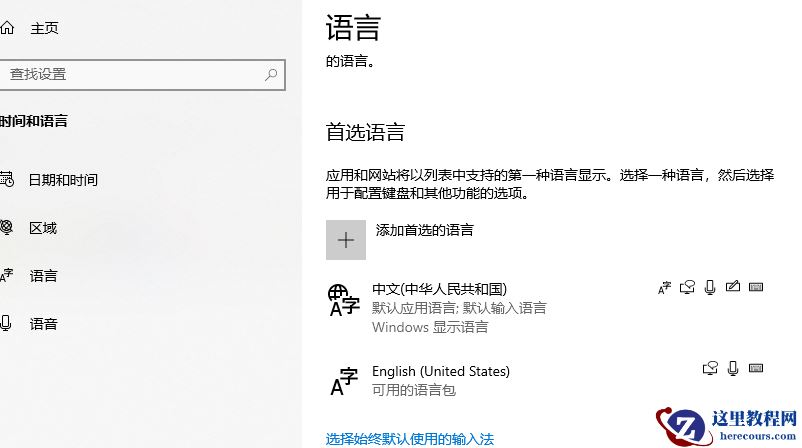Viewport: 802px width, 448px height.
Task: Click speech recognition microphone icon in 中文 row
Action: pos(710,287)
